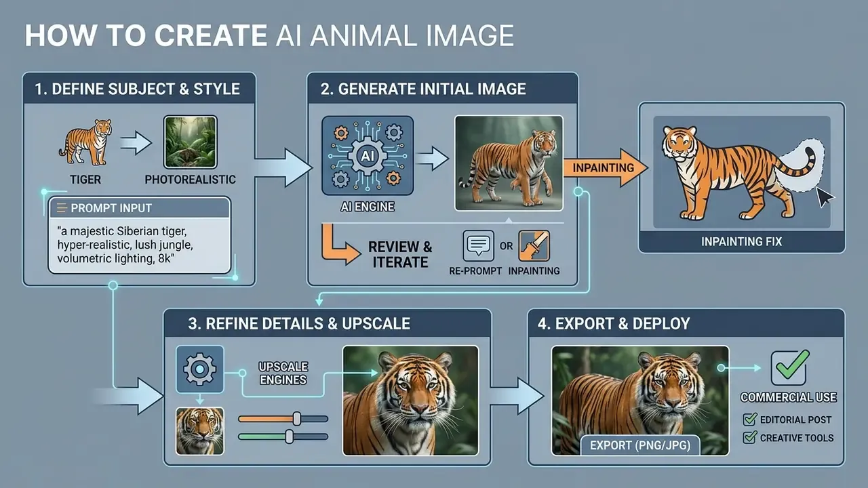Click the "PROMPT INPUT" label
The image size is (868, 488).
112,208
